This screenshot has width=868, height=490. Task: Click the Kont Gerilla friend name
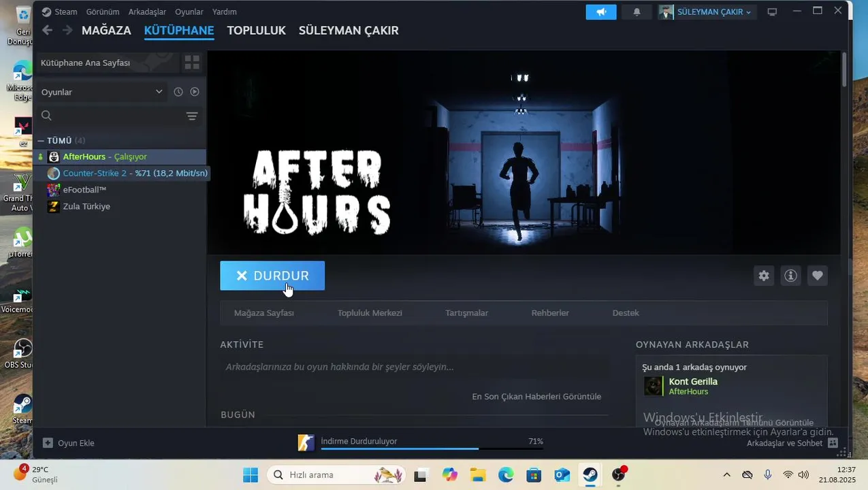tap(693, 381)
